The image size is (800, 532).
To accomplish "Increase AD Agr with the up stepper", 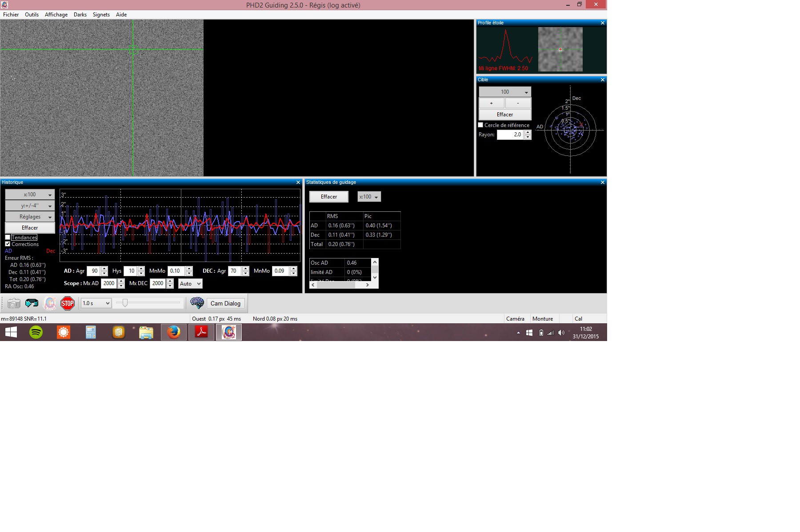I will (104, 269).
